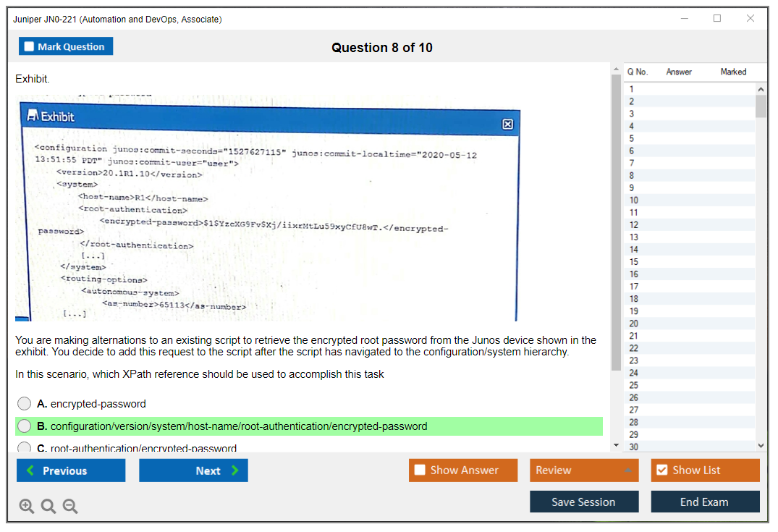
Task: Choose answer B radio button
Action: point(25,426)
